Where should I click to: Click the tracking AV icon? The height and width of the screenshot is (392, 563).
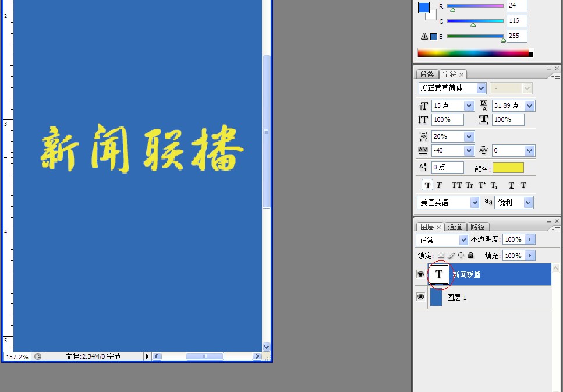tap(423, 150)
